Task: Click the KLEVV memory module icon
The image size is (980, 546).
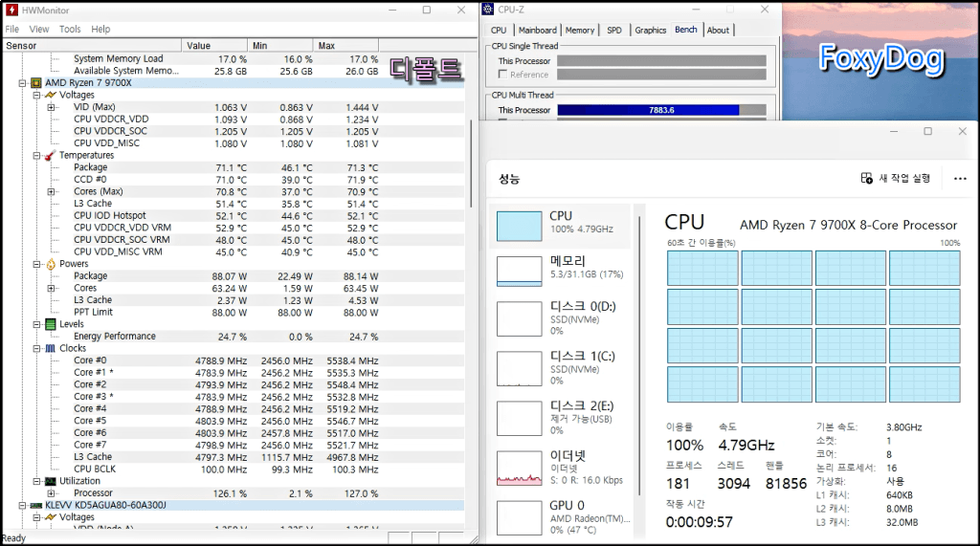Action: tap(36, 506)
